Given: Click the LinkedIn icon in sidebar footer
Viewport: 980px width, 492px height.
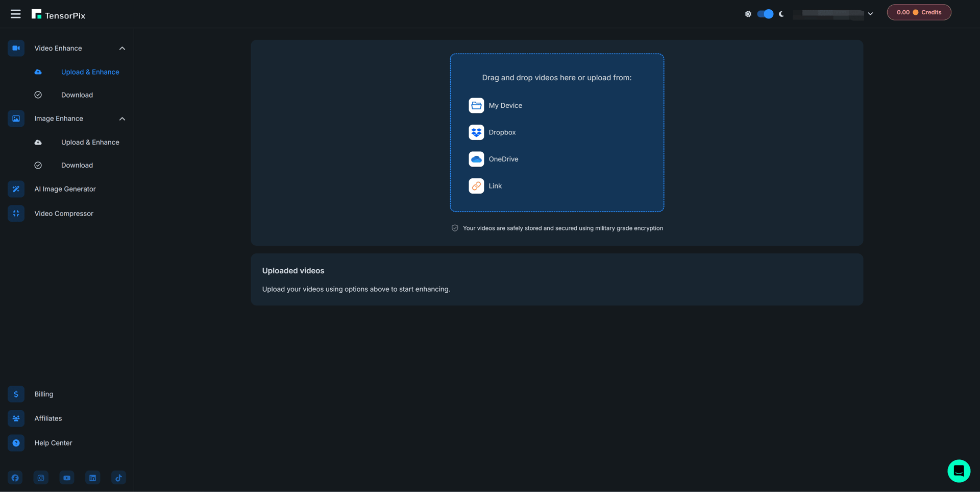Looking at the screenshot, I should (92, 478).
